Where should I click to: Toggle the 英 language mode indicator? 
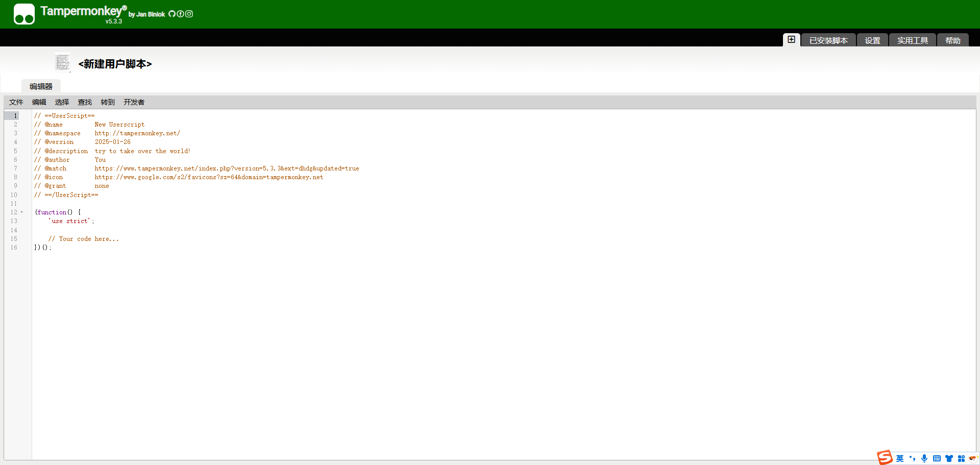pyautogui.click(x=899, y=458)
